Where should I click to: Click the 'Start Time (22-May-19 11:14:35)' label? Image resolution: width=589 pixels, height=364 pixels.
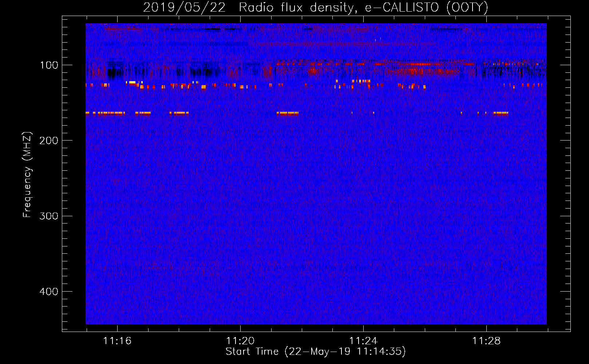click(x=316, y=352)
